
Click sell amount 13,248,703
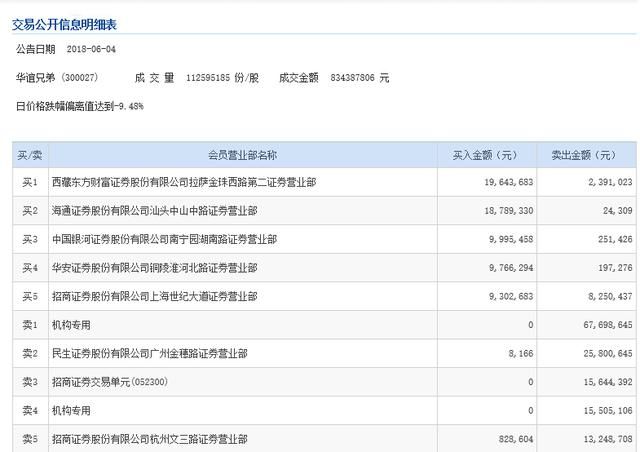click(608, 439)
